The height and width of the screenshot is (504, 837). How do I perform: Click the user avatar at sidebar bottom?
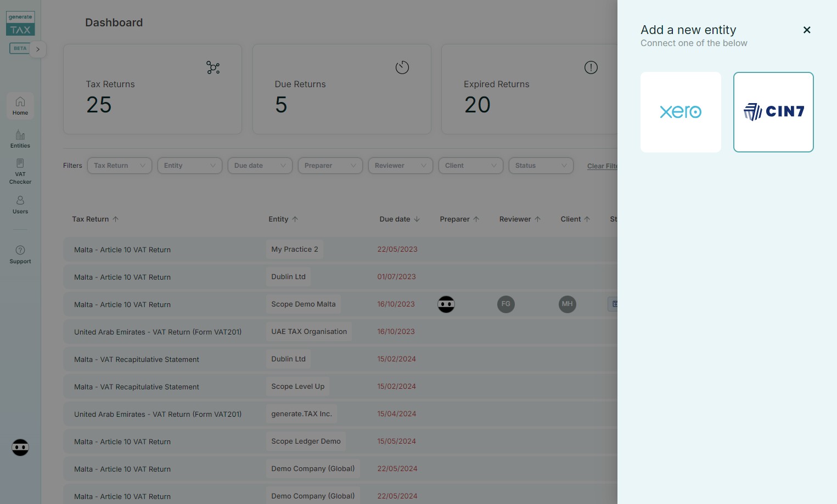pos(20,448)
